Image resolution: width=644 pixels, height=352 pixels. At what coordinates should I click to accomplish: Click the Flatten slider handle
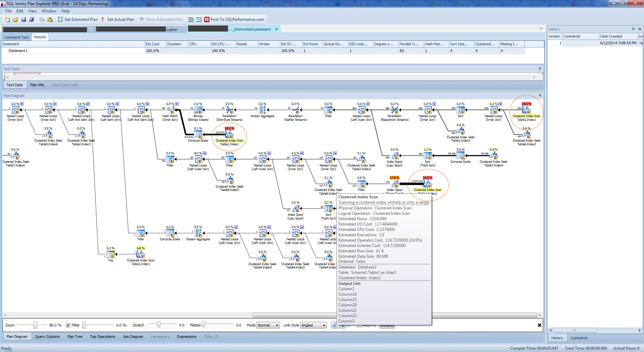click(203, 324)
